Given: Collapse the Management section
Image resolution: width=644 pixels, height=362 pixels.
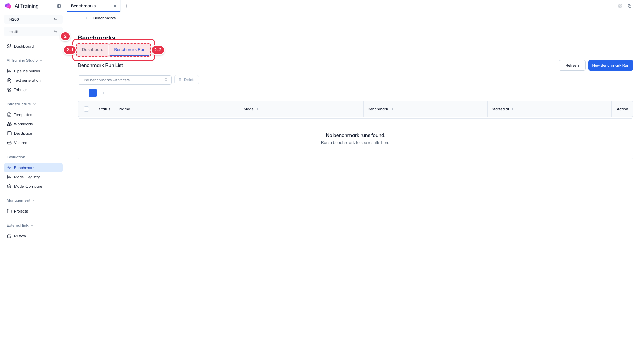Looking at the screenshot, I should [x=21, y=200].
